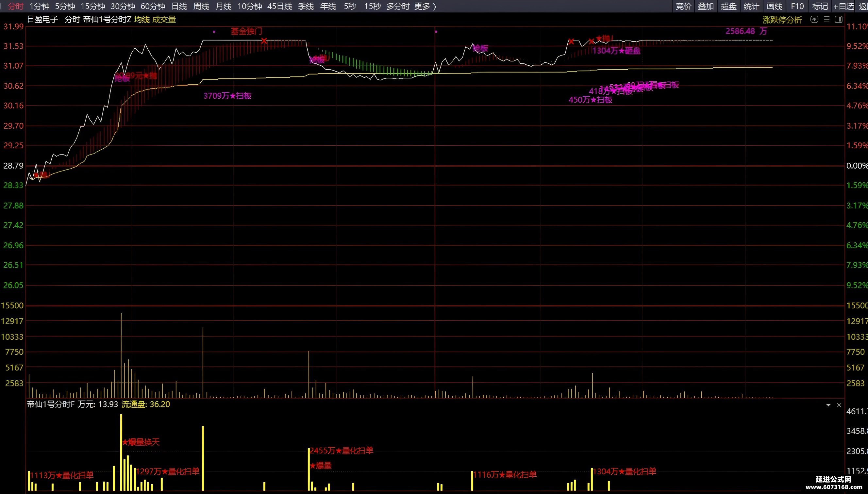Close the 帝仙1号分时F indicator subpanel

(839, 405)
